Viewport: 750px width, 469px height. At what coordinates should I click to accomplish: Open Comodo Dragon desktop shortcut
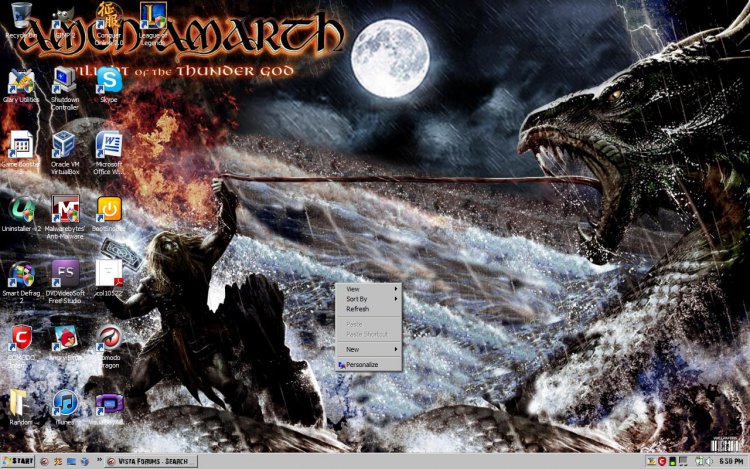coord(110,347)
